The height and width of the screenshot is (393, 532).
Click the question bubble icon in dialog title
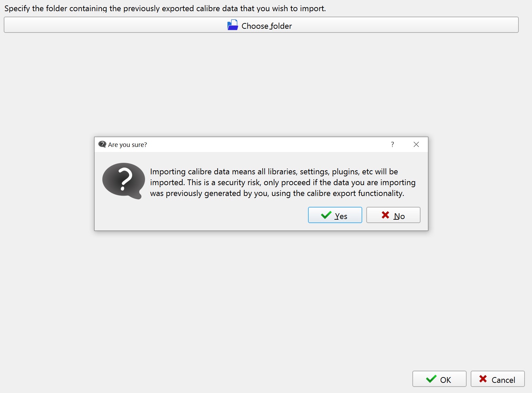[102, 145]
